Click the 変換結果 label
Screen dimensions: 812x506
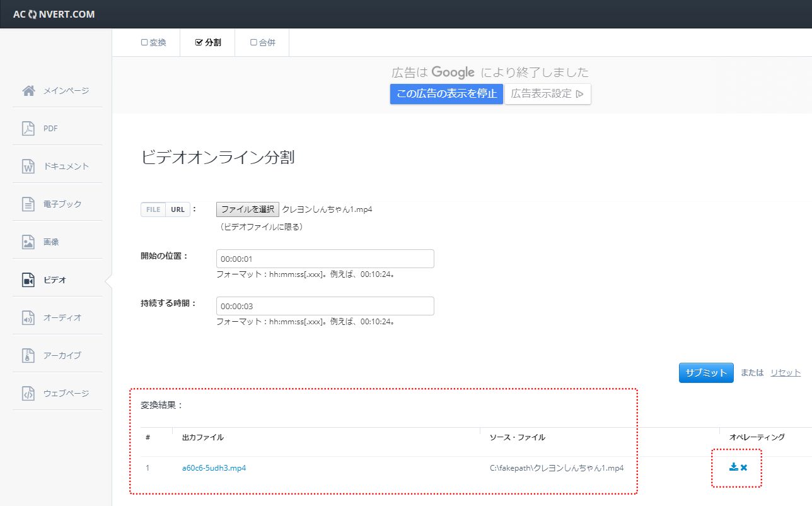(162, 405)
